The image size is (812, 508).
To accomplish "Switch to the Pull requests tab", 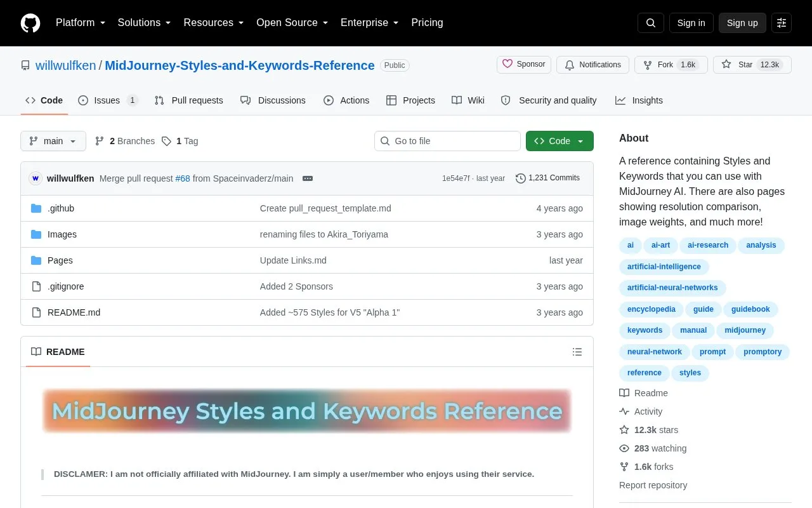I will point(189,100).
